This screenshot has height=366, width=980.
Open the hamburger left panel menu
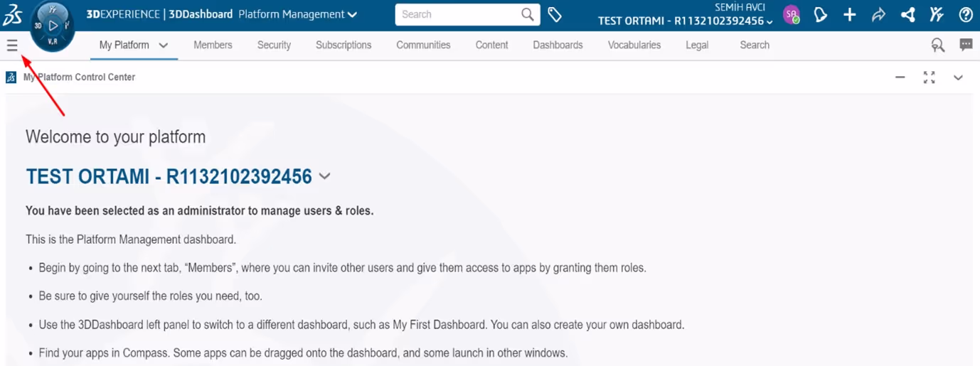pyautogui.click(x=11, y=46)
